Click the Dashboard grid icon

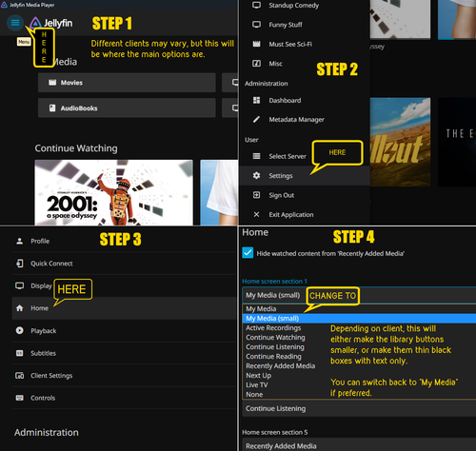coord(256,101)
